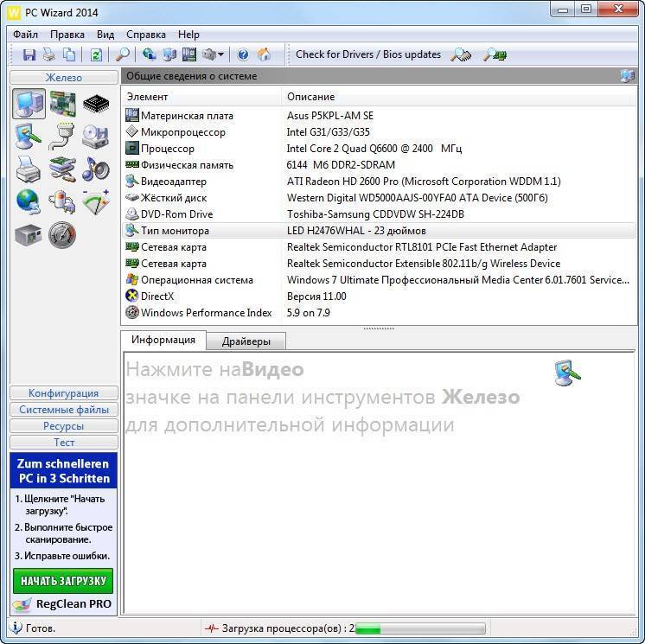Click the two-computers toolbar icon
Screen dimensions: 645x644
169,54
